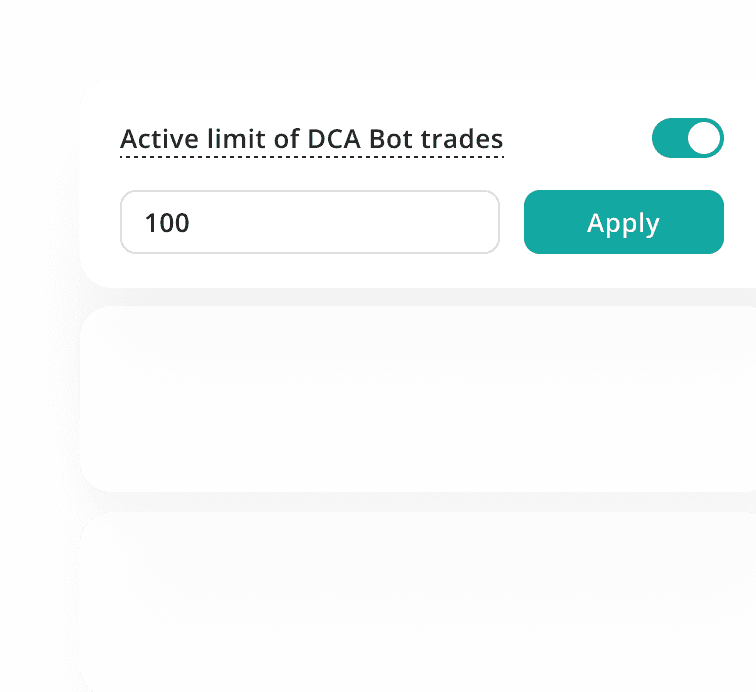Click the teal track of the toggle switch

coord(668,139)
